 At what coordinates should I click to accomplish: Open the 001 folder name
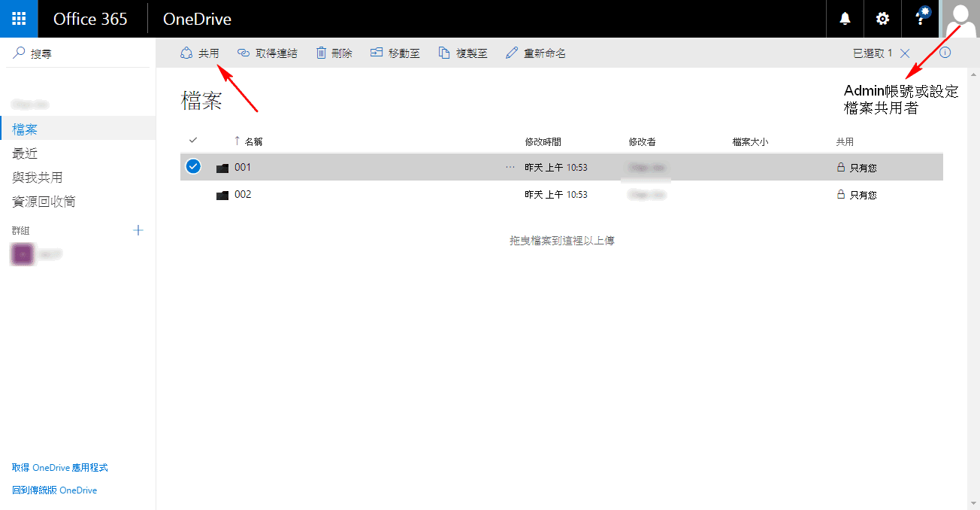tap(243, 167)
